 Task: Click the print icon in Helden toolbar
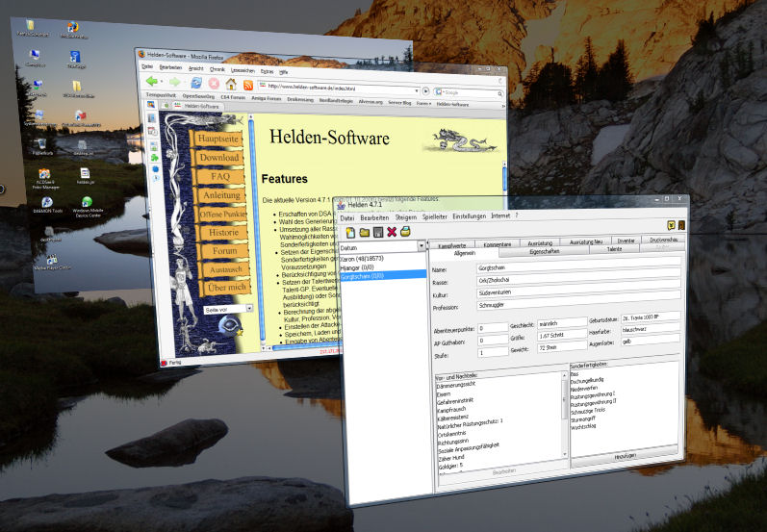(x=405, y=231)
